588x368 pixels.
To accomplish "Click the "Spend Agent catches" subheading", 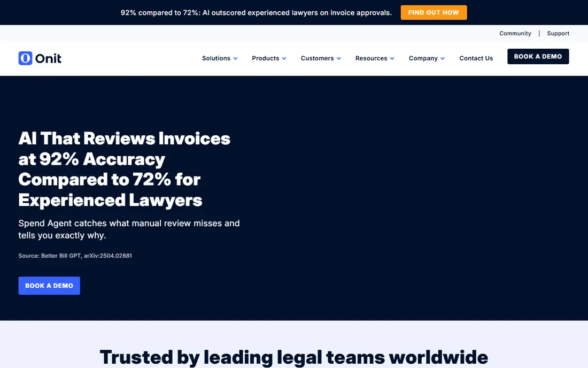I will point(129,229).
